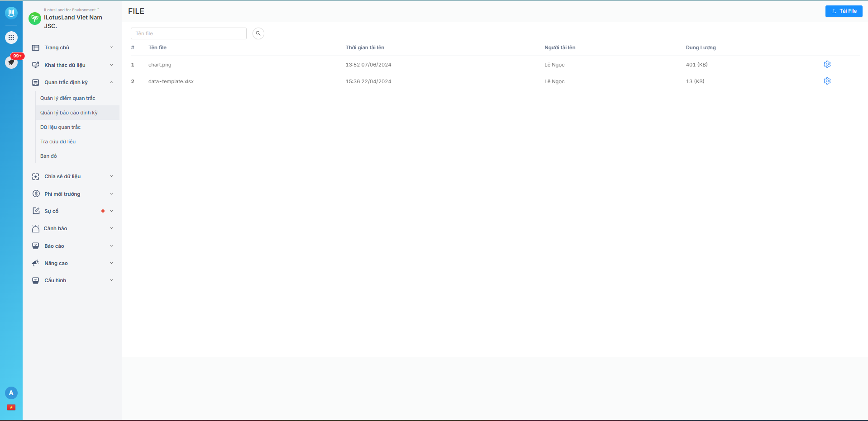Click the Quan trắc định kỳ icon
This screenshot has width=868, height=421.
(x=36, y=82)
